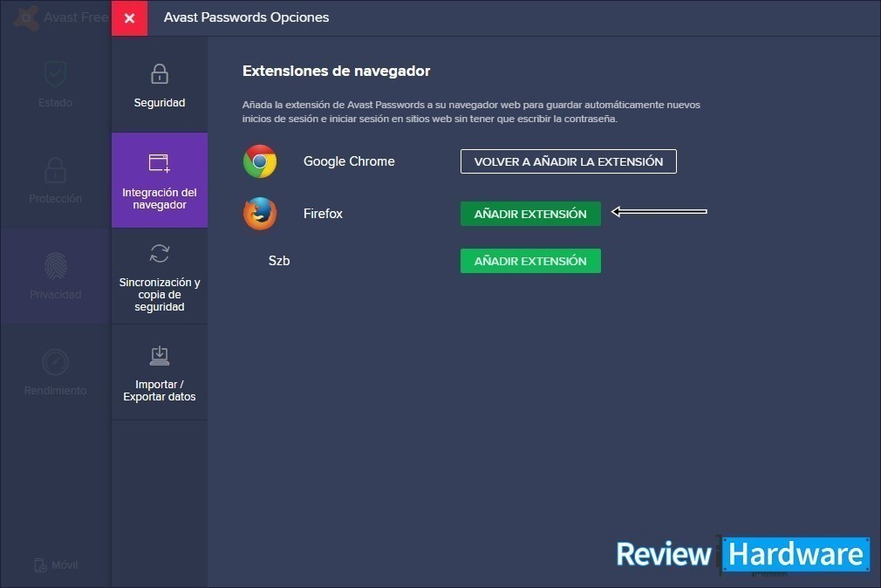Add the extension for Szb
The width and height of the screenshot is (881, 588).
tap(530, 261)
